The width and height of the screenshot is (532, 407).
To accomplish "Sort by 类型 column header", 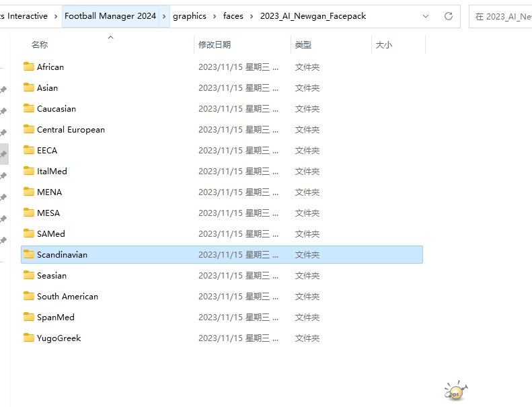I will coord(303,45).
